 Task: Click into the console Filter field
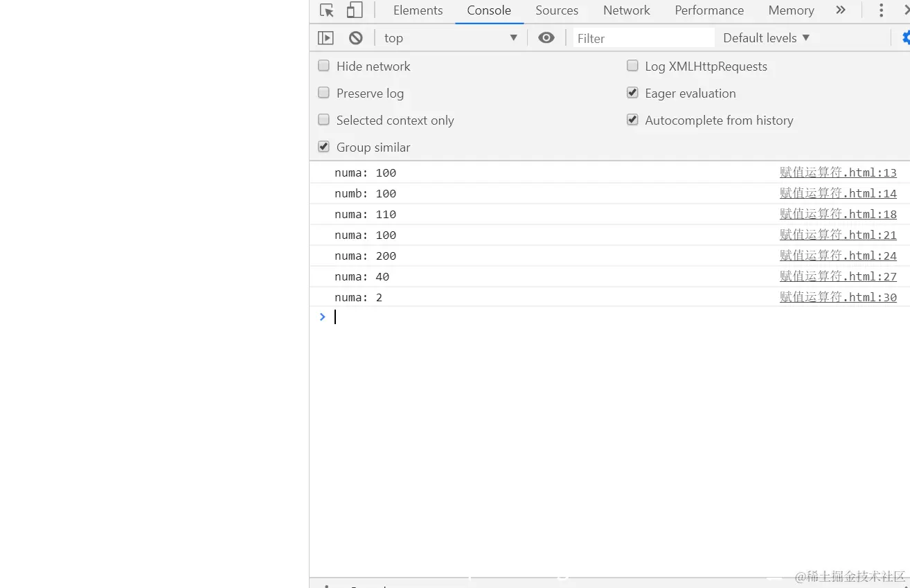(x=643, y=38)
